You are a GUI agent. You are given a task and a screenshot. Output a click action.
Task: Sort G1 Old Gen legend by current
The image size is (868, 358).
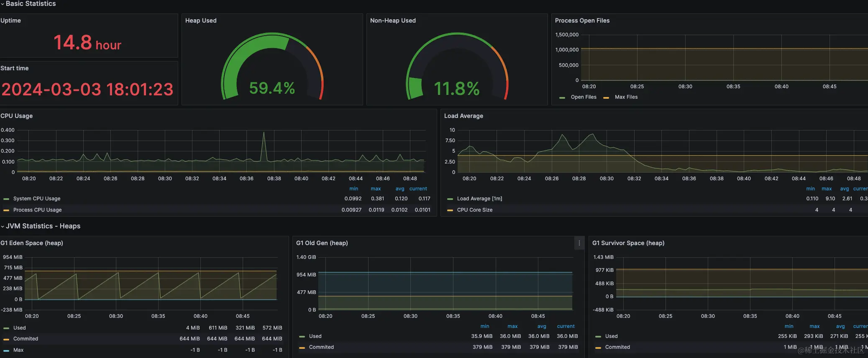pyautogui.click(x=566, y=326)
